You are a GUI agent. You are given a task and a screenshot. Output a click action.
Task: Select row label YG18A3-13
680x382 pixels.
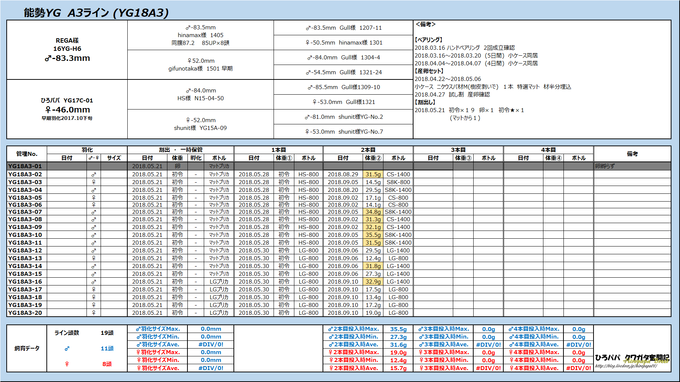click(25, 258)
